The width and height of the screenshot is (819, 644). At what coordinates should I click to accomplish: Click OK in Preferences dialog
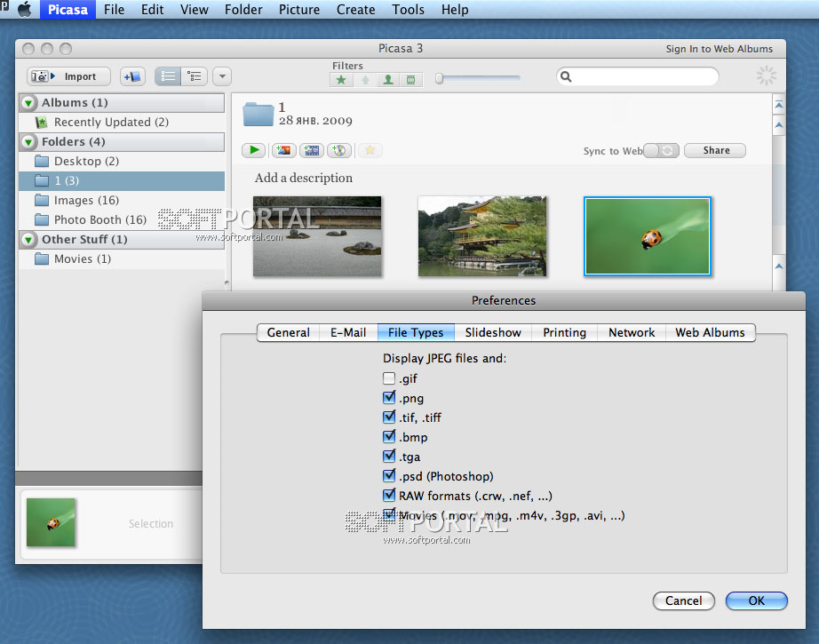756,600
